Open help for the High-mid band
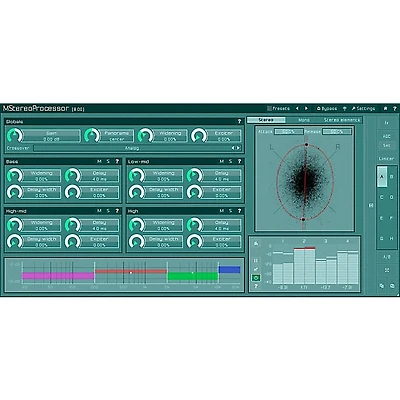The image size is (400, 400). tap(117, 211)
